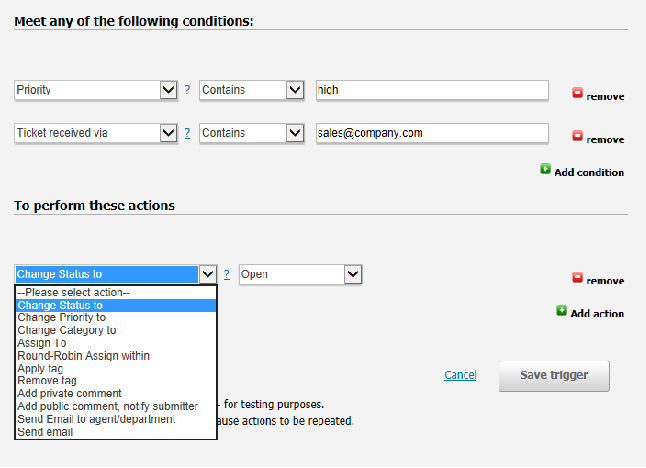Screen dimensions: 646x468
Task: Open help for the action dropdown
Action: (227, 274)
